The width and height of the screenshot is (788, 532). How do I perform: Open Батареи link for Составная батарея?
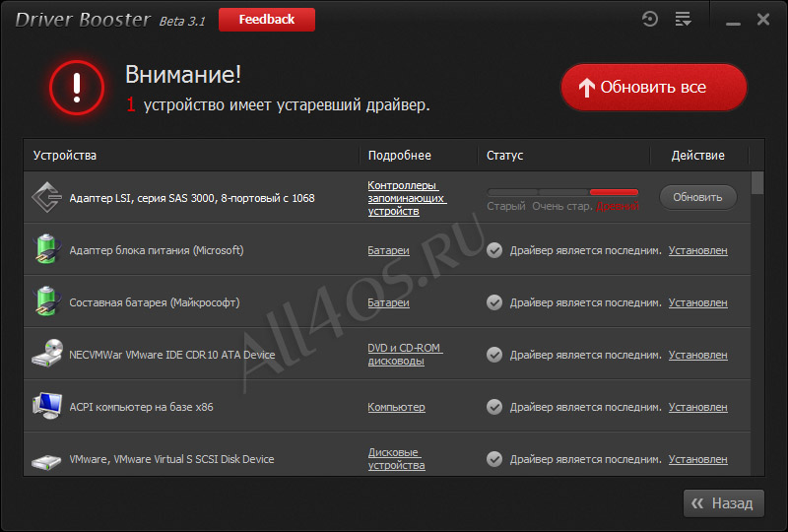tap(388, 302)
